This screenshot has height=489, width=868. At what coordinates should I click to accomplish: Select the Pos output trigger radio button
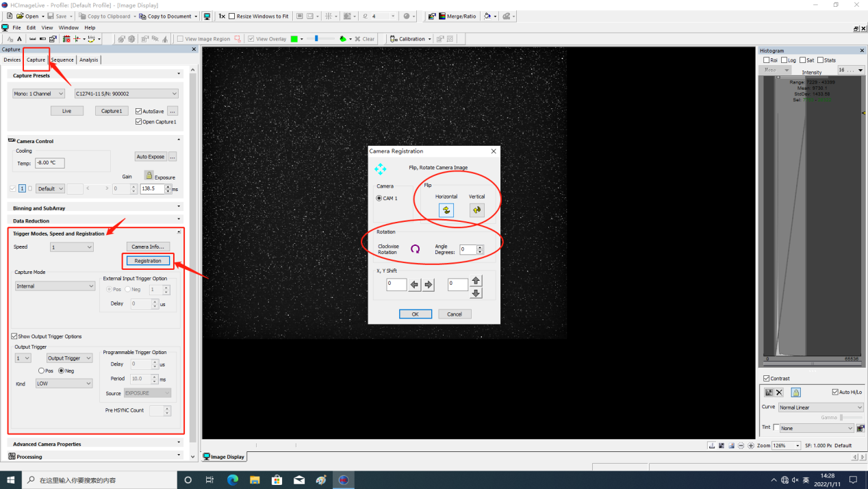[x=41, y=371]
